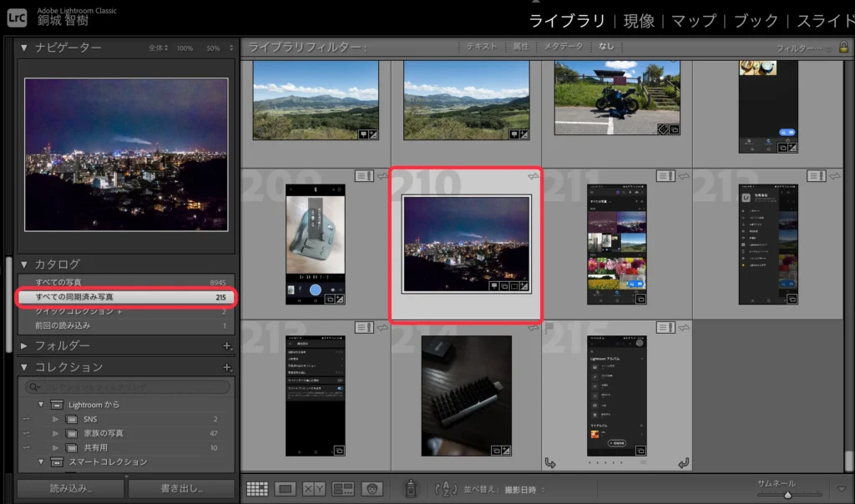Viewport: 855px width, 504px height.
Task: Open the 現像 (Develop) module
Action: (640, 21)
